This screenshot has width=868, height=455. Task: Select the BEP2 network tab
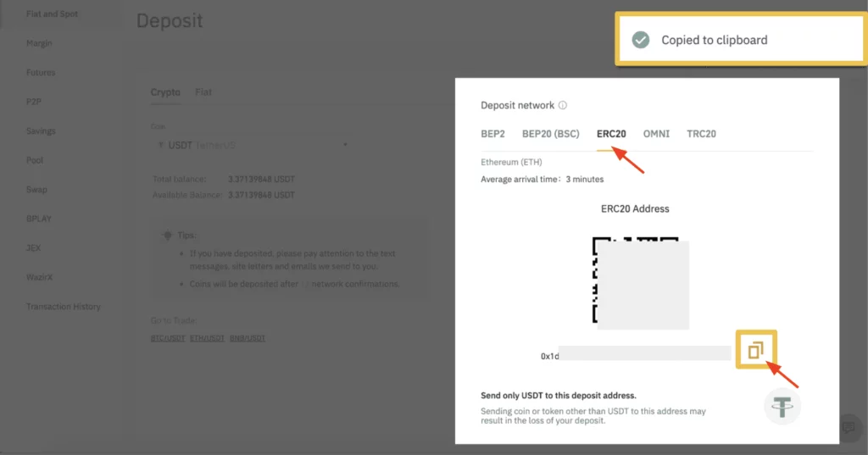click(x=492, y=134)
